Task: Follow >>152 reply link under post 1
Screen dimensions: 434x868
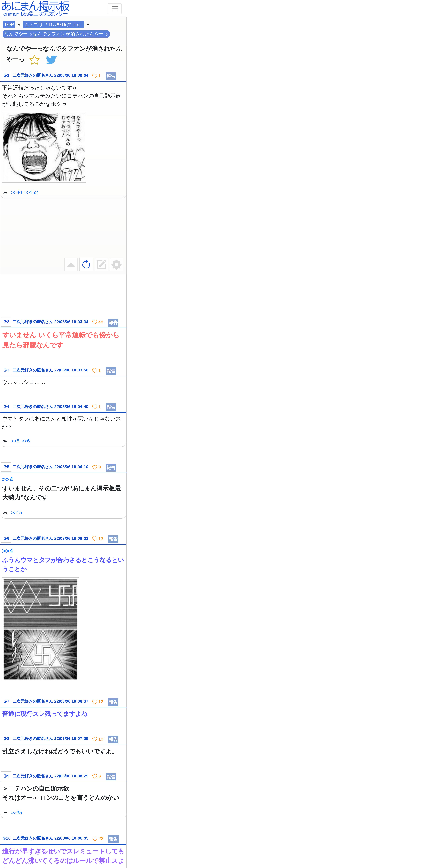Action: point(31,192)
